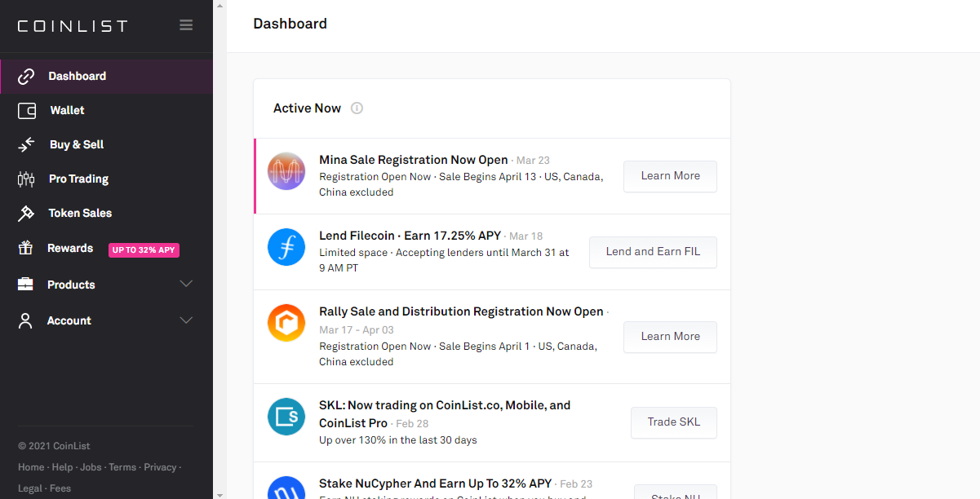
Task: Click Learn More for Rally Sale
Action: pyautogui.click(x=670, y=337)
